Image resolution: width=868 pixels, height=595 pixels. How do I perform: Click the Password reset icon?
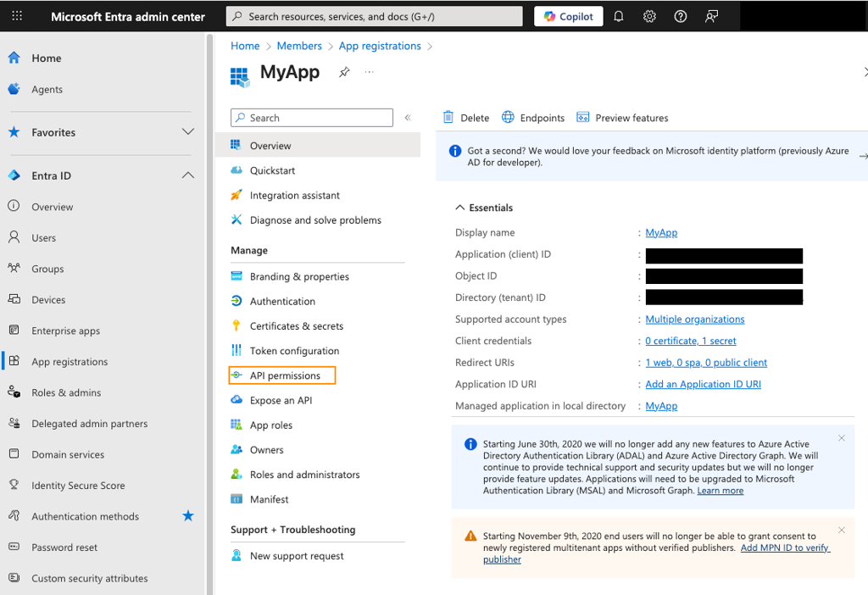(x=14, y=547)
